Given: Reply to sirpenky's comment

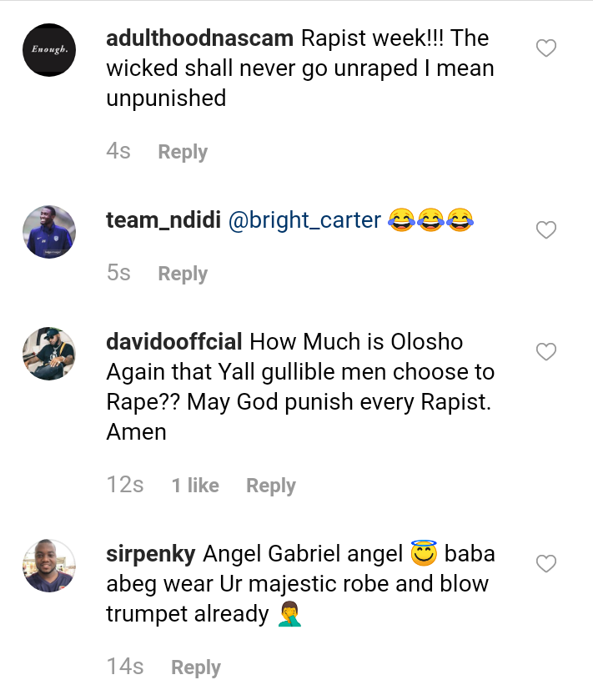Looking at the screenshot, I should pyautogui.click(x=196, y=667).
